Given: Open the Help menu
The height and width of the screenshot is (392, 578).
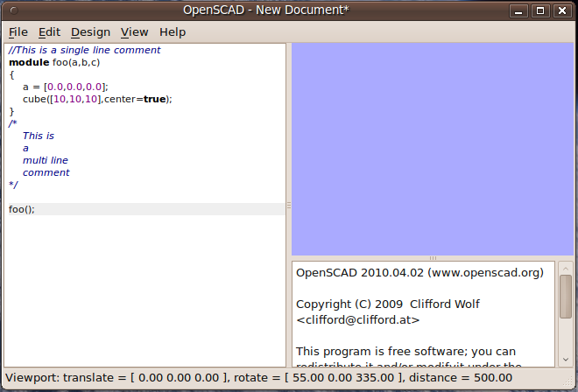Looking at the screenshot, I should coord(173,32).
